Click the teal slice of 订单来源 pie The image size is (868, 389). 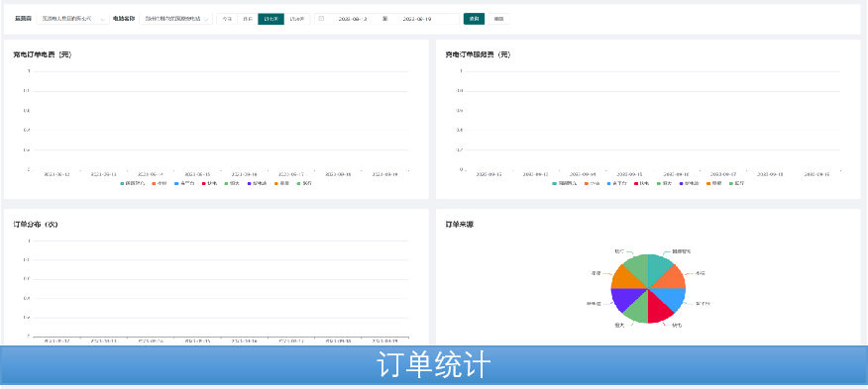click(x=658, y=268)
